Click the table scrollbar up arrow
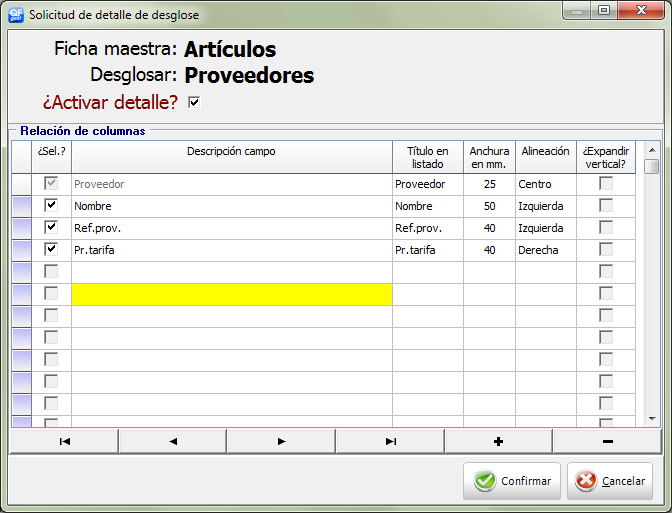This screenshot has height=513, width=672. click(652, 150)
